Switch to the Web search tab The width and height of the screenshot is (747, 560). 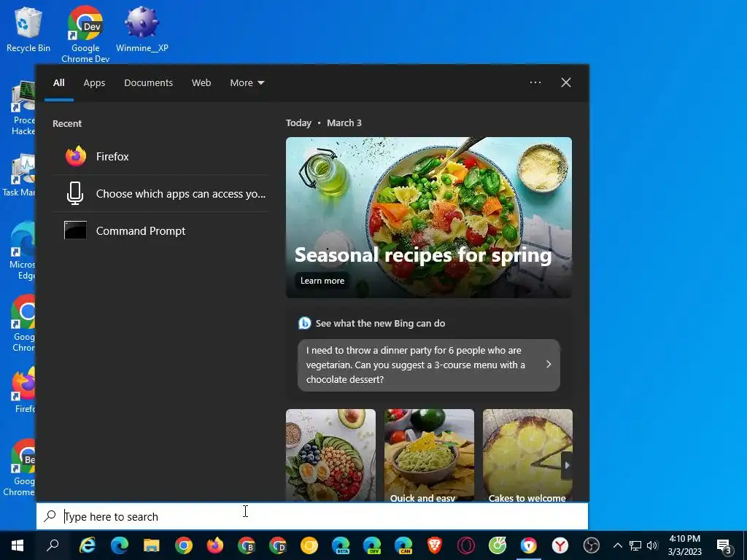tap(201, 83)
